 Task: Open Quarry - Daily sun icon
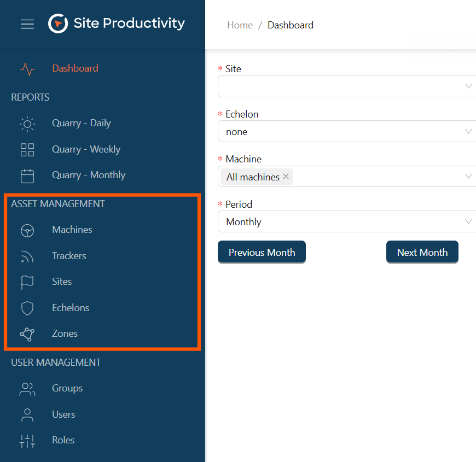coord(27,124)
